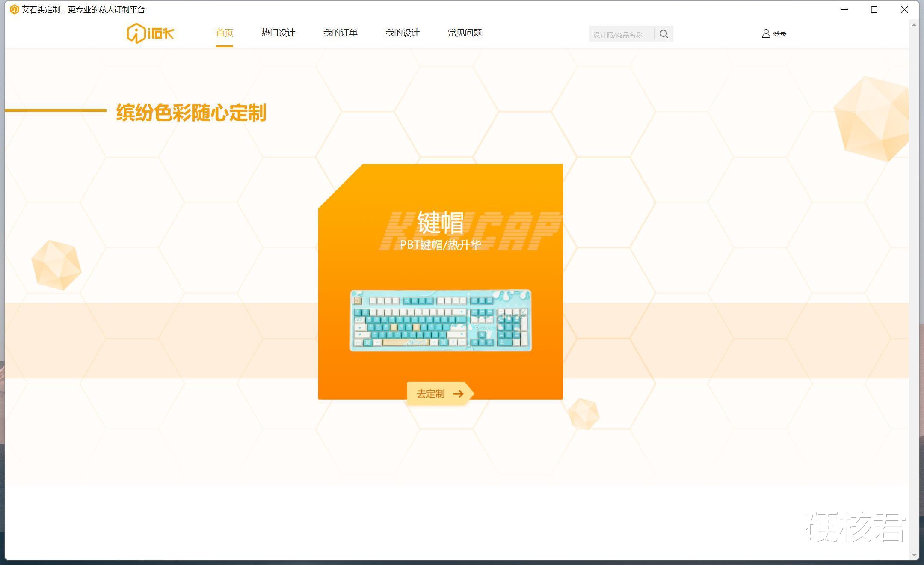Switch to 热门设计 tab

click(278, 33)
